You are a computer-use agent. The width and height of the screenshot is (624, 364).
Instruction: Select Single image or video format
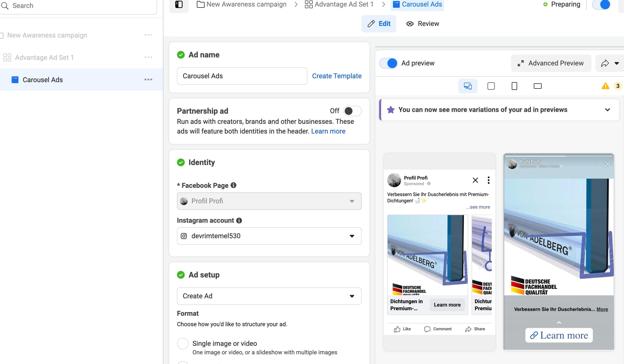[183, 344]
